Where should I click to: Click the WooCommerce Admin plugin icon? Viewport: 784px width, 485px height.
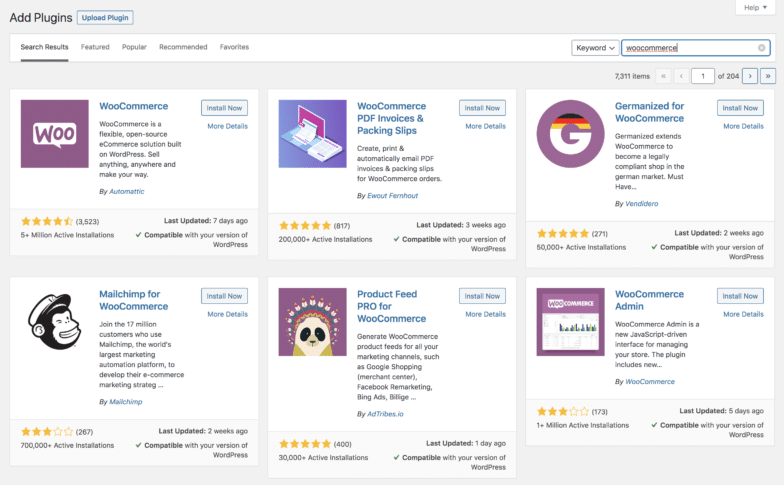(x=570, y=322)
